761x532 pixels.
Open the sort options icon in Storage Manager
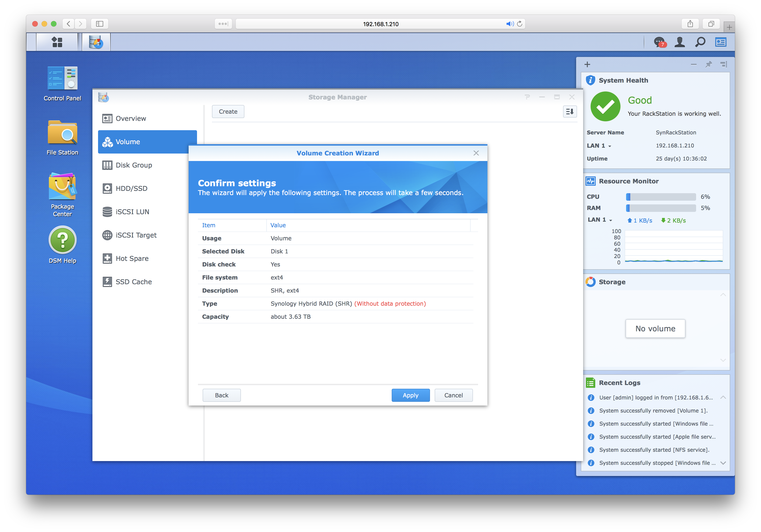(x=570, y=112)
